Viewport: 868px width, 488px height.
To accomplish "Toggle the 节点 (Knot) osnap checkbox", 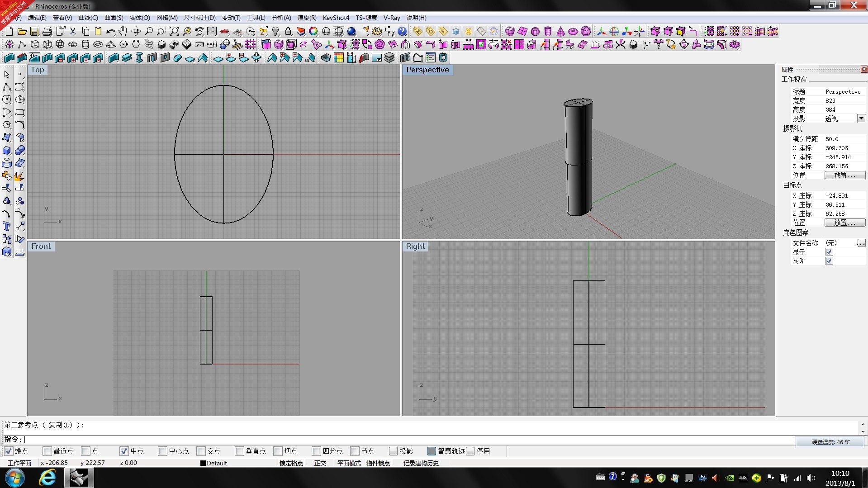I will (x=355, y=451).
